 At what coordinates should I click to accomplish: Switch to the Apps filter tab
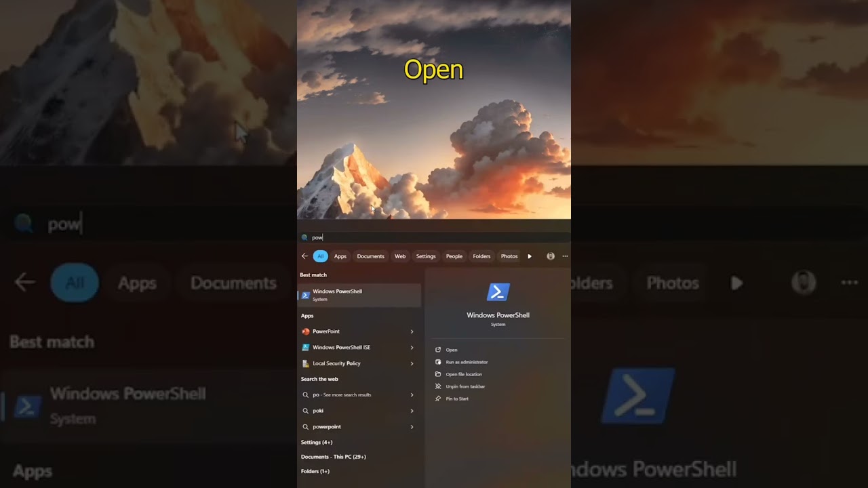(340, 256)
